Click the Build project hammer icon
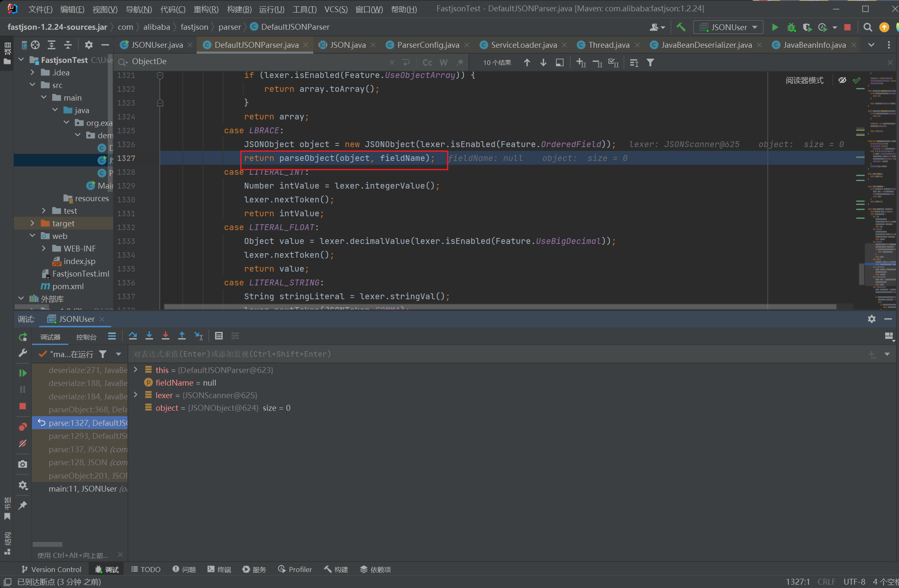 [681, 27]
